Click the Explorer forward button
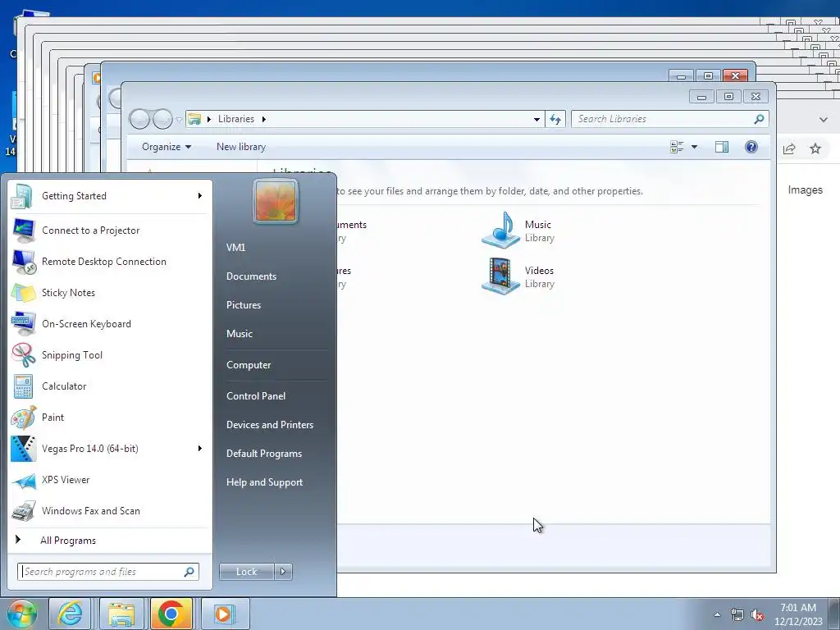840x630 pixels. [162, 119]
